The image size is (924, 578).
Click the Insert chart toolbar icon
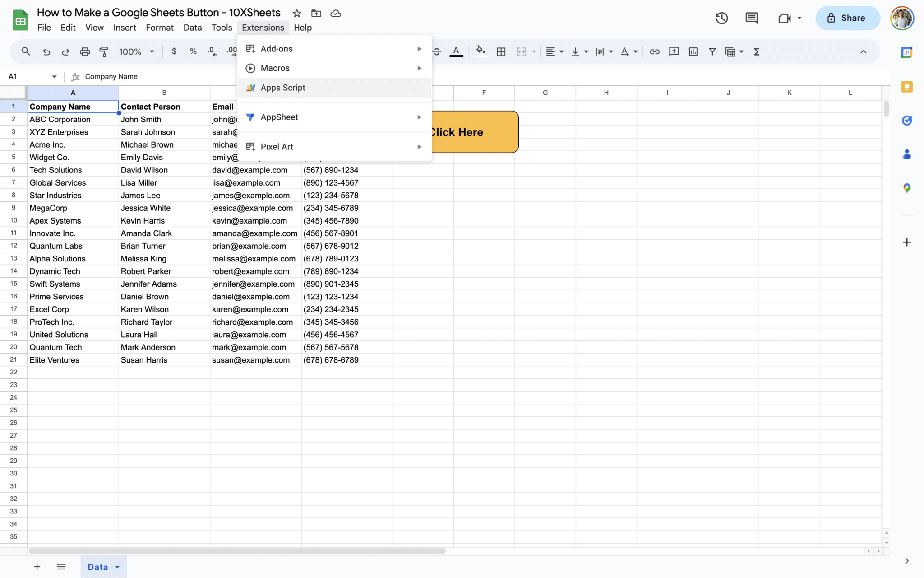coord(693,52)
